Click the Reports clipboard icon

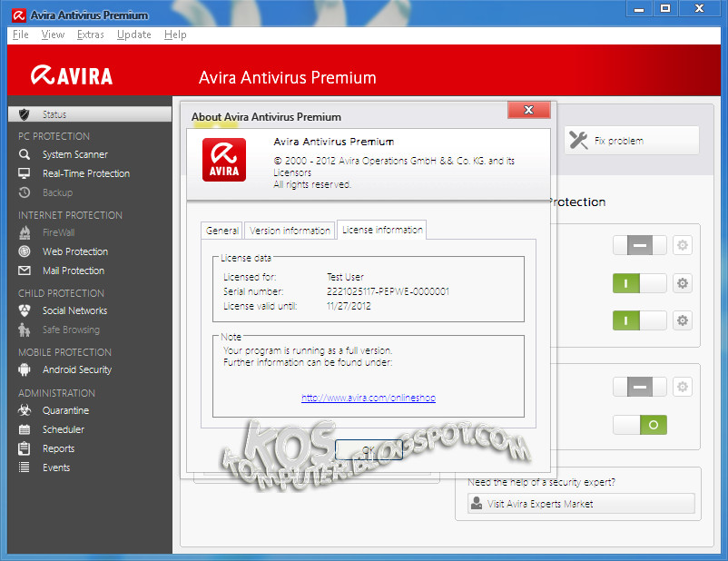coord(25,448)
